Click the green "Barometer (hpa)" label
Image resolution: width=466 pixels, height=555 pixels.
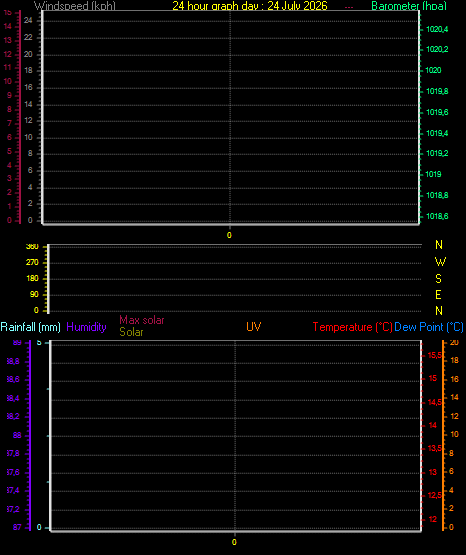[x=409, y=6]
